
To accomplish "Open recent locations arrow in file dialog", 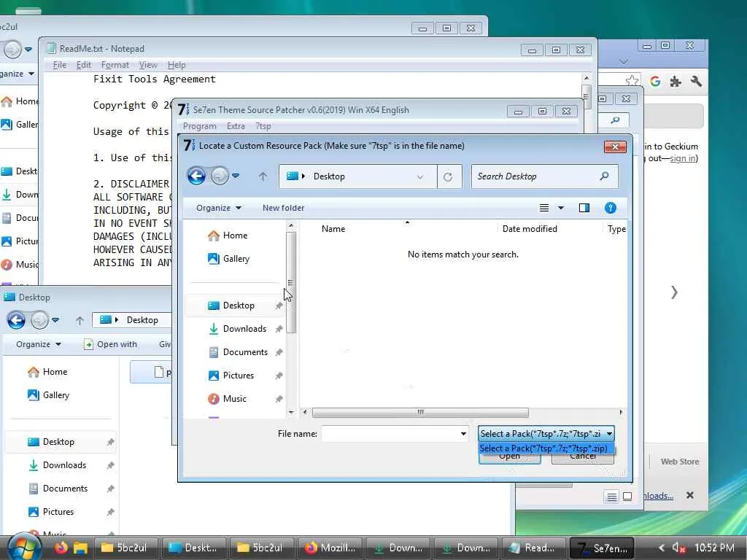I will click(236, 176).
